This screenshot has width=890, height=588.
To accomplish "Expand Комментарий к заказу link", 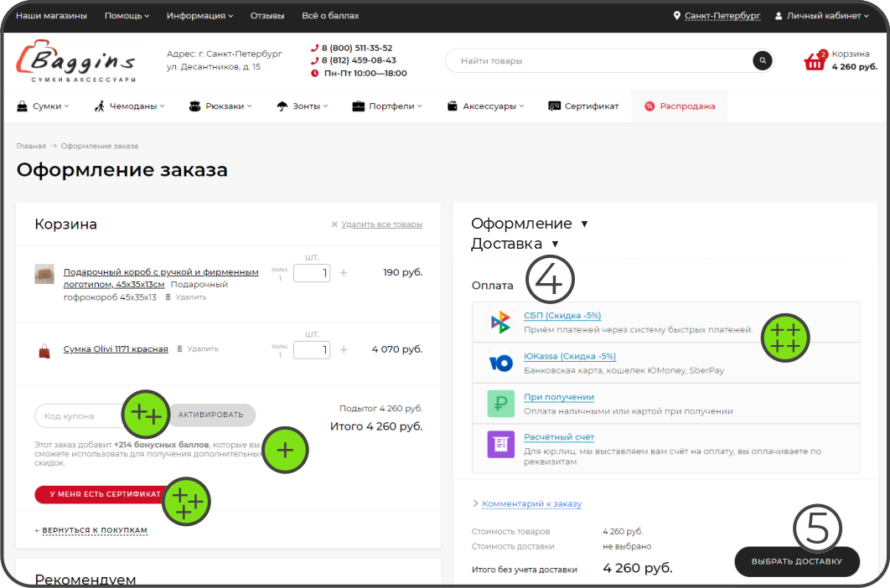I will [x=531, y=504].
